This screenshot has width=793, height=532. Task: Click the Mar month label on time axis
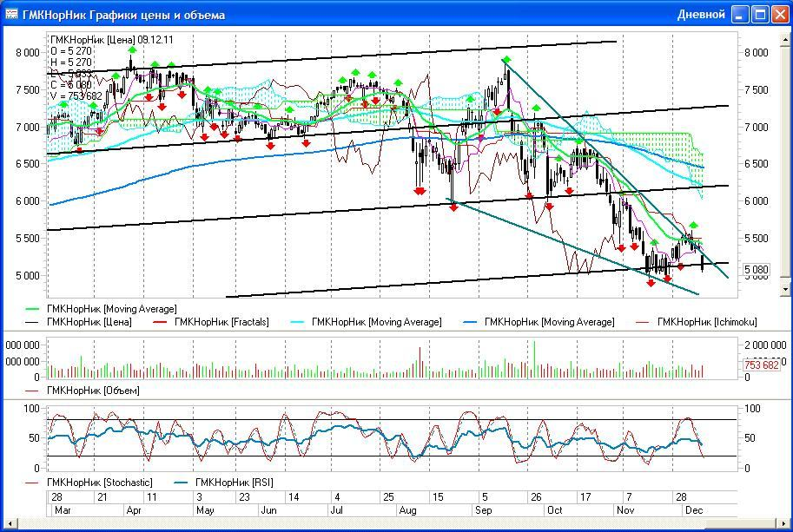coord(63,510)
